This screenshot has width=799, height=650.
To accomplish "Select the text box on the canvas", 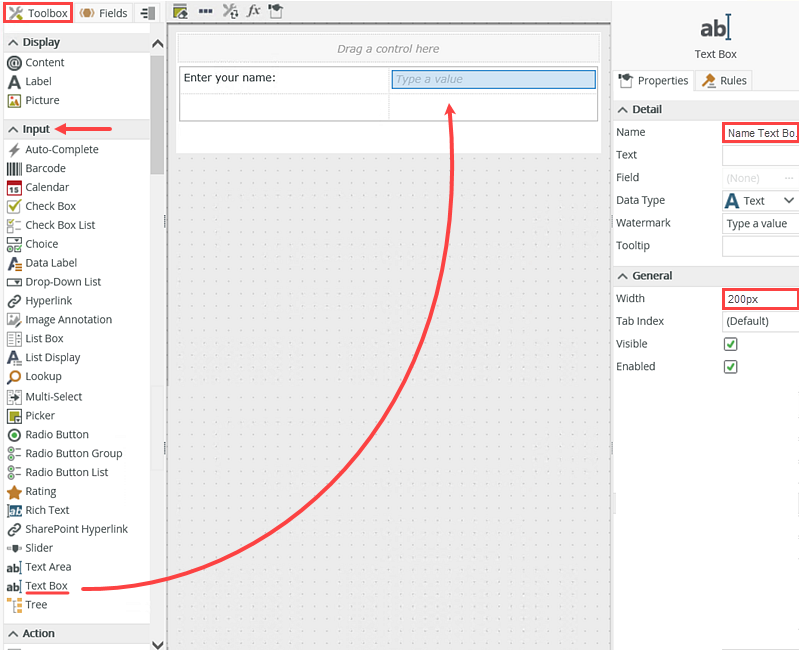I will click(493, 79).
